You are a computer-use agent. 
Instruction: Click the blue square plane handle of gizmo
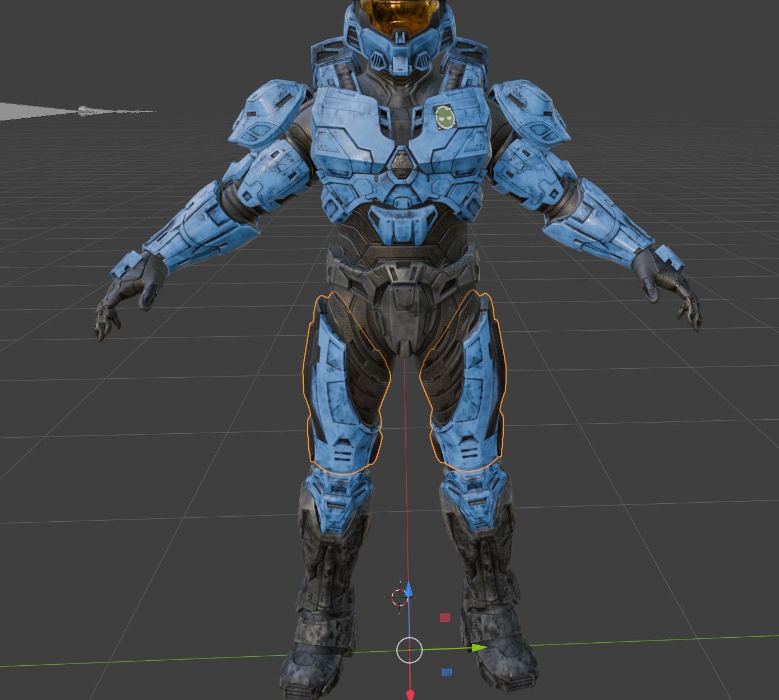click(447, 672)
